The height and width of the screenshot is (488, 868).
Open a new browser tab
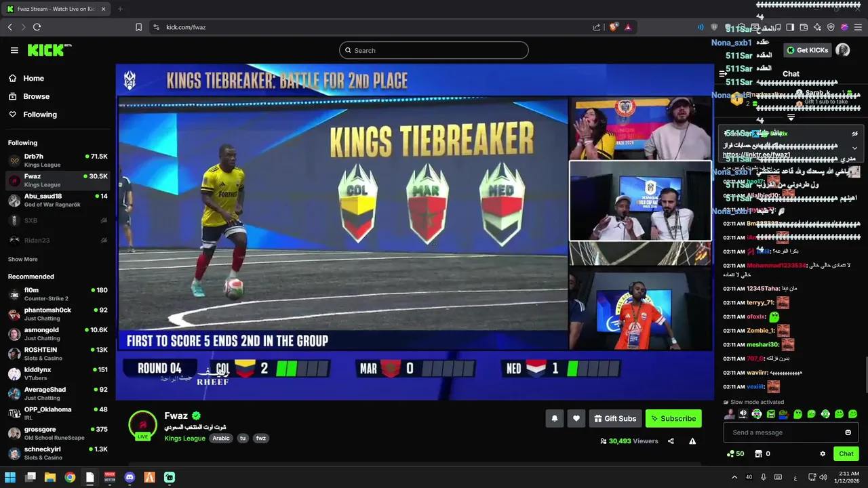point(120,9)
